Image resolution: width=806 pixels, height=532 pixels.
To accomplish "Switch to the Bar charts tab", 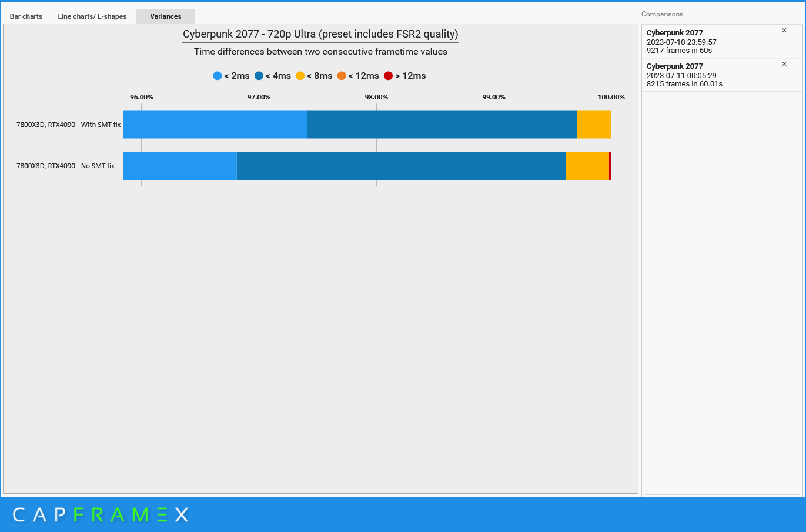I will click(x=26, y=16).
